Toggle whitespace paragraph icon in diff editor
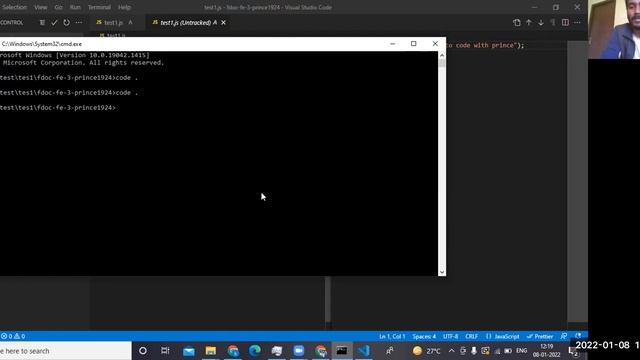 (x=553, y=22)
